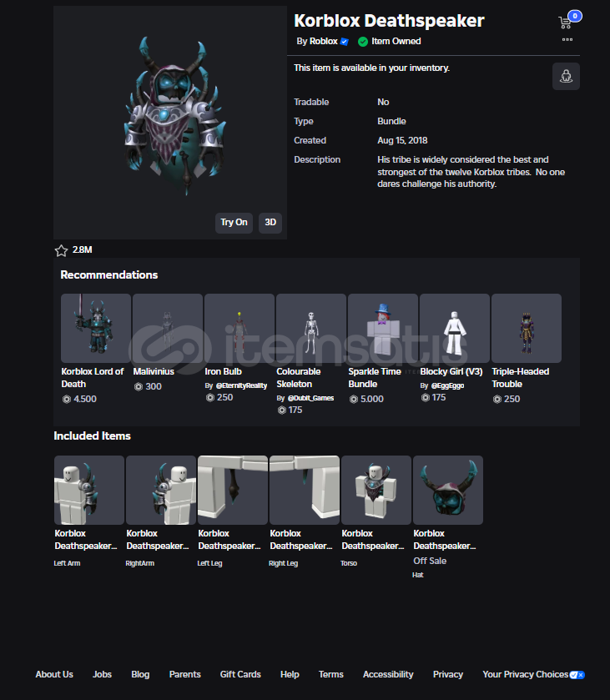Open Sparkle Time Bundle thumbnail
The image size is (610, 700).
click(383, 328)
